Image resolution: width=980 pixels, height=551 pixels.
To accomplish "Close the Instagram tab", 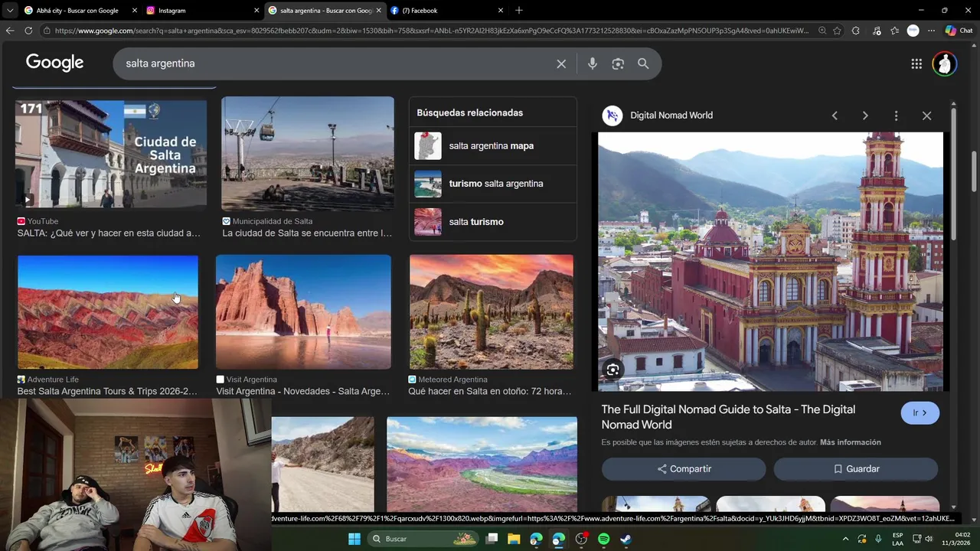I will 256,11.
